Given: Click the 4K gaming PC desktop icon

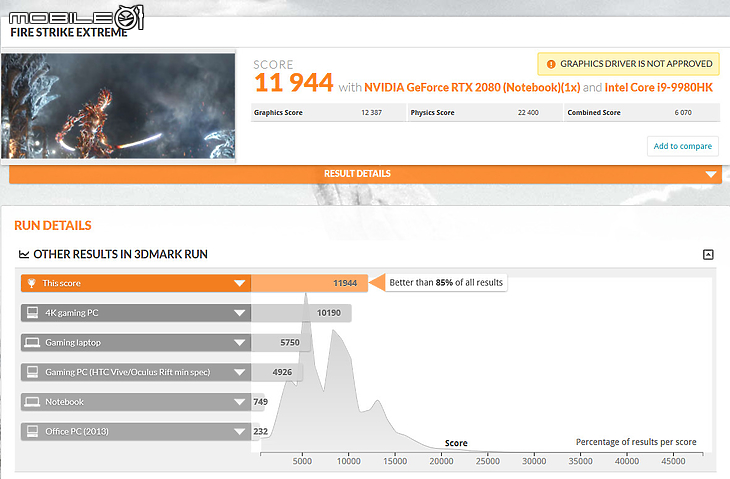Looking at the screenshot, I should tap(33, 313).
